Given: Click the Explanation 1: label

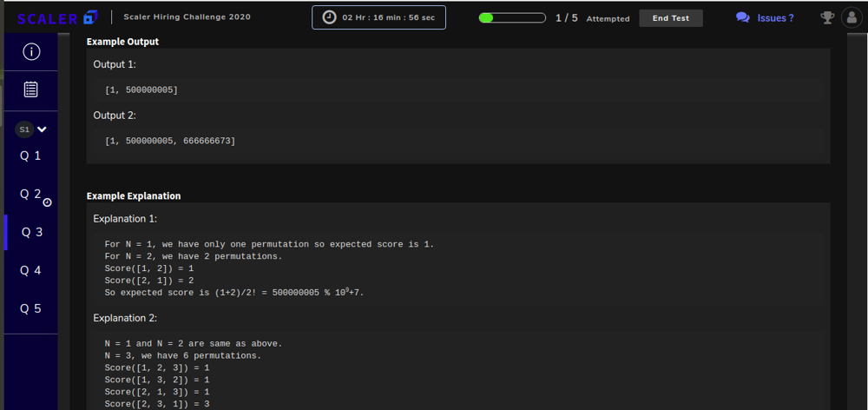Looking at the screenshot, I should click(125, 219).
